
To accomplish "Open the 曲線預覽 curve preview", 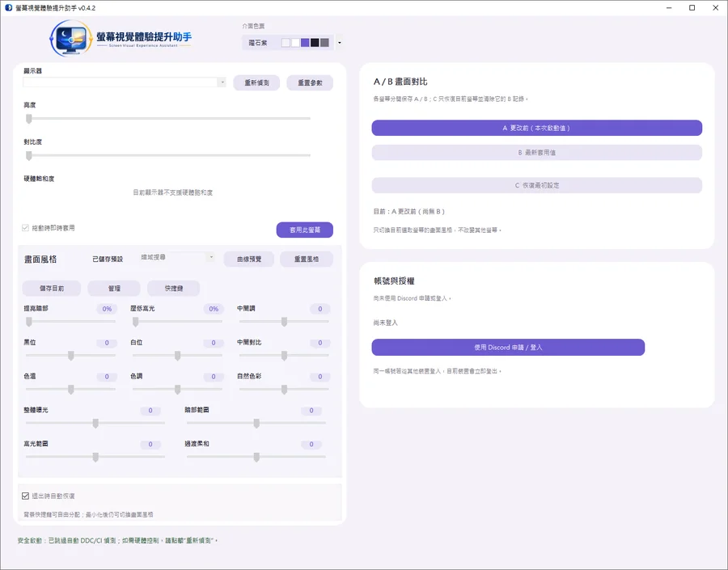I will coord(249,259).
